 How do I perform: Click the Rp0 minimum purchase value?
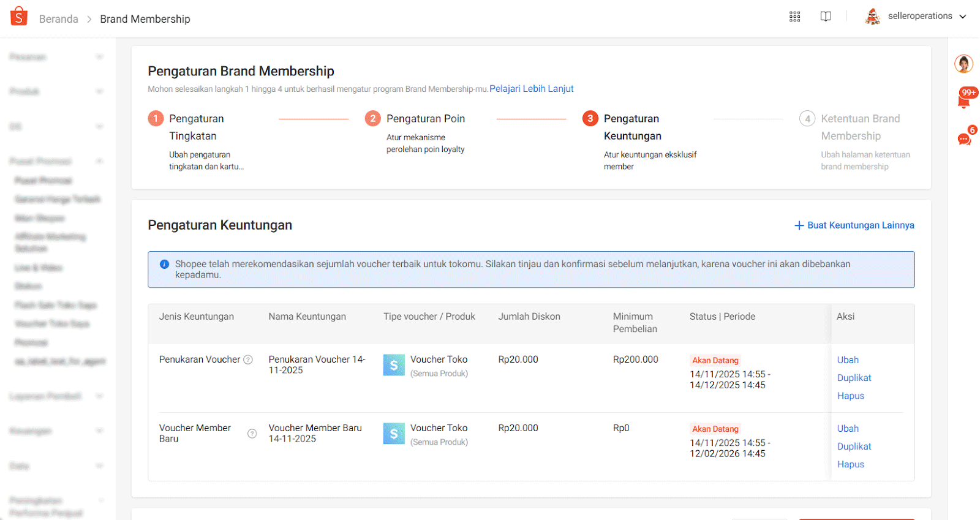[621, 428]
